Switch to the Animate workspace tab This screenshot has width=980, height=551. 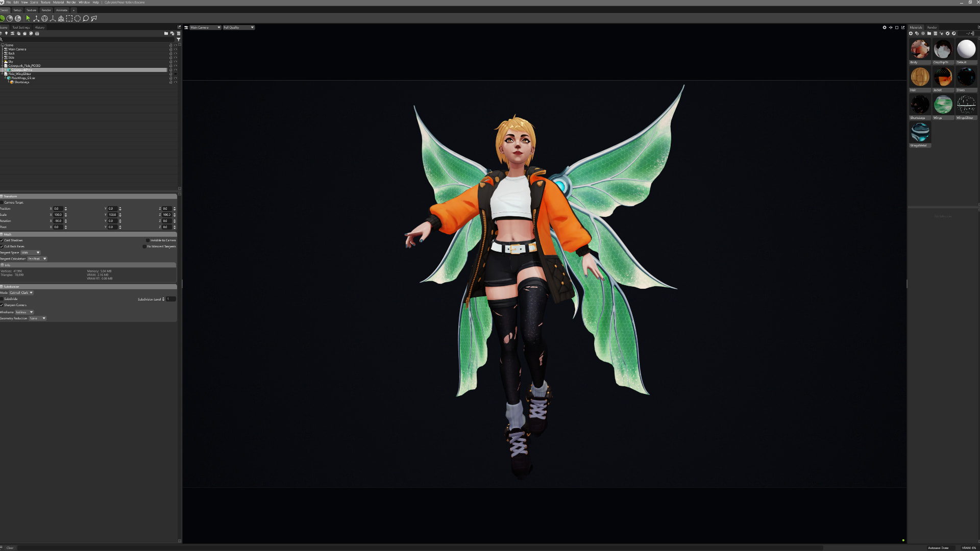[62, 10]
